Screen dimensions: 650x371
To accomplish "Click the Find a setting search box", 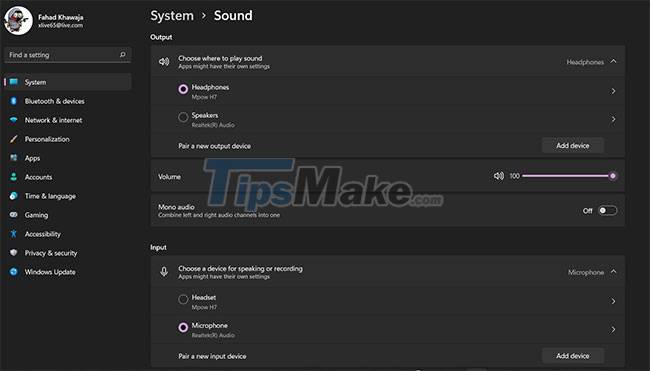I will click(x=68, y=55).
